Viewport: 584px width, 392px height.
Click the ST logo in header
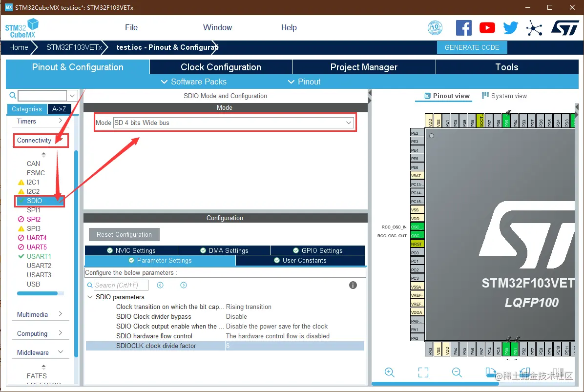(565, 28)
